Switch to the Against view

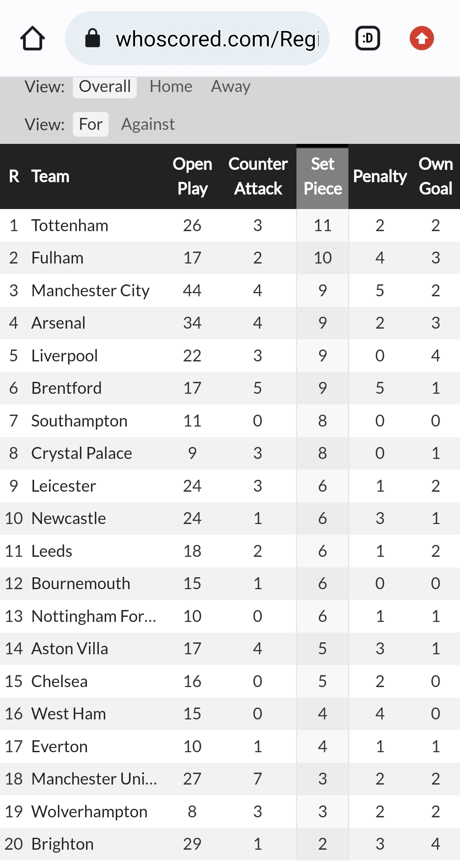148,124
